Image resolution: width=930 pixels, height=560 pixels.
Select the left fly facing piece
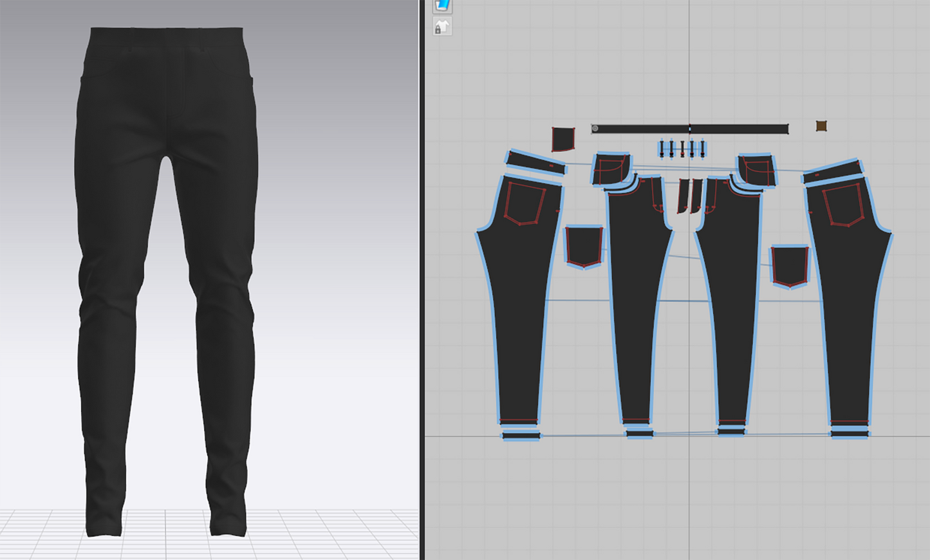point(683,196)
